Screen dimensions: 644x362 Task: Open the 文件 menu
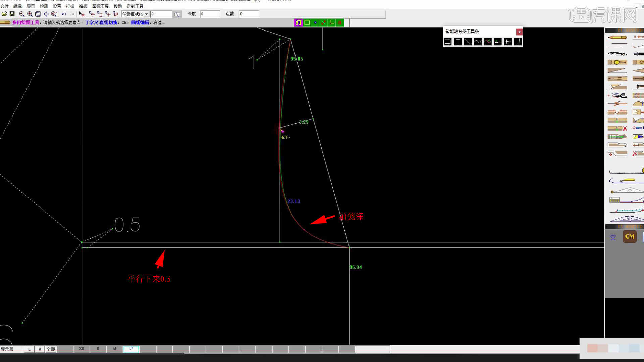click(5, 6)
